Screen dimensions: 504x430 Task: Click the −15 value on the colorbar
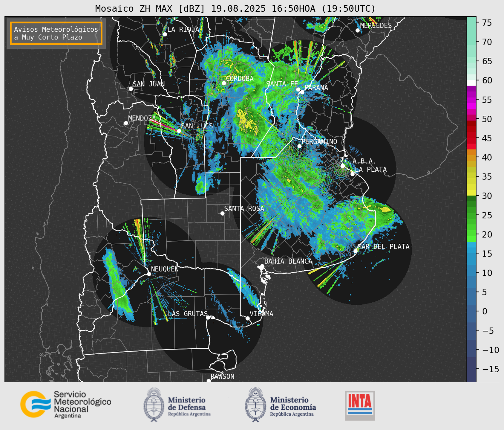[491, 369]
